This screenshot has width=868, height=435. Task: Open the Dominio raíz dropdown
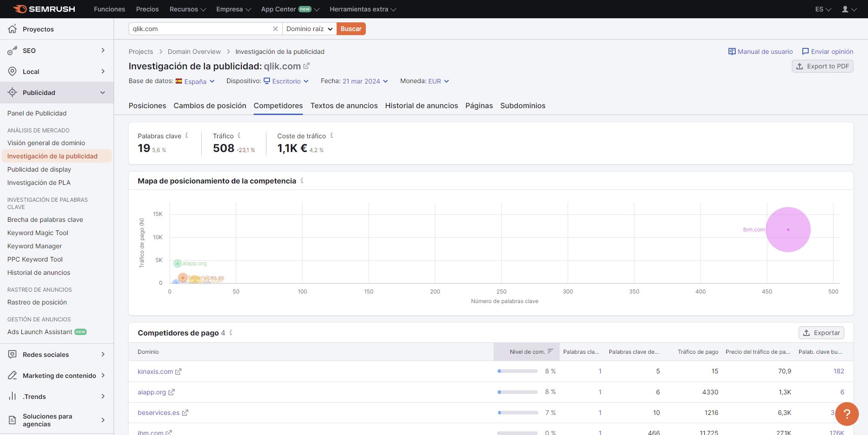[309, 29]
